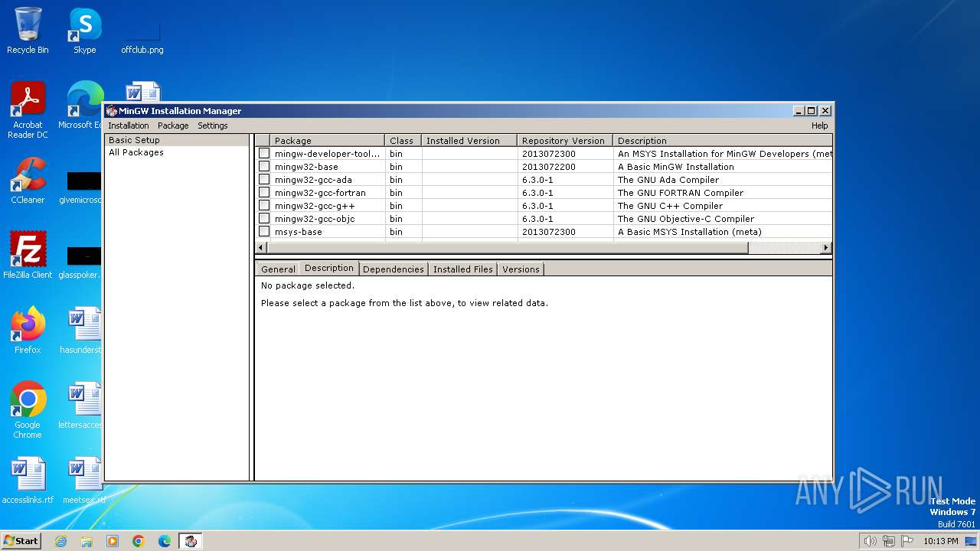Image resolution: width=980 pixels, height=551 pixels.
Task: Select the hasunderst document desktop icon
Action: 83,331
